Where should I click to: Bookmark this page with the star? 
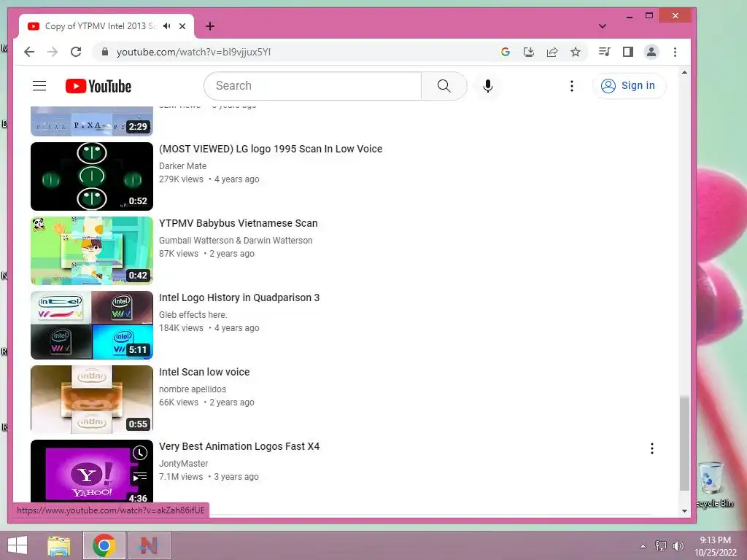pos(576,52)
